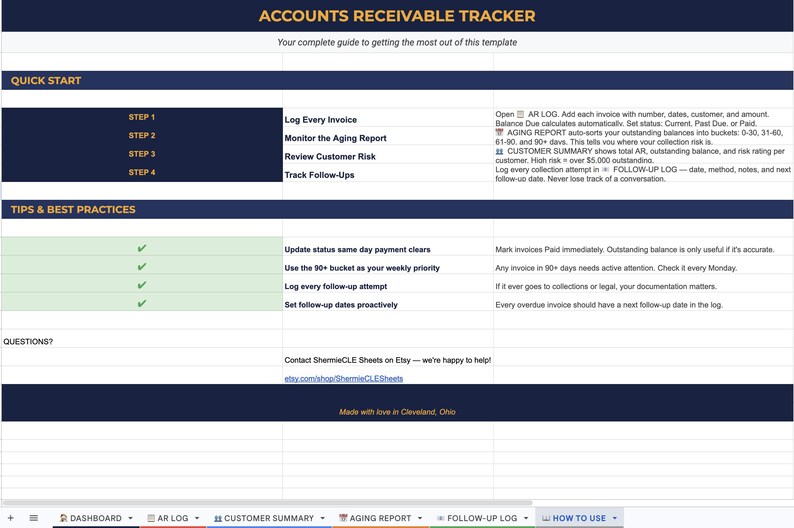Click checkmark beside Use the 90+ bucket
Image resolution: width=794 pixels, height=528 pixels.
pyautogui.click(x=142, y=266)
